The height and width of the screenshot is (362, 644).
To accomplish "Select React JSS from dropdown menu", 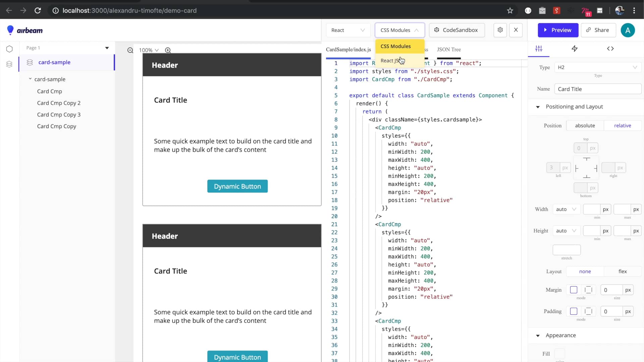I will (390, 61).
